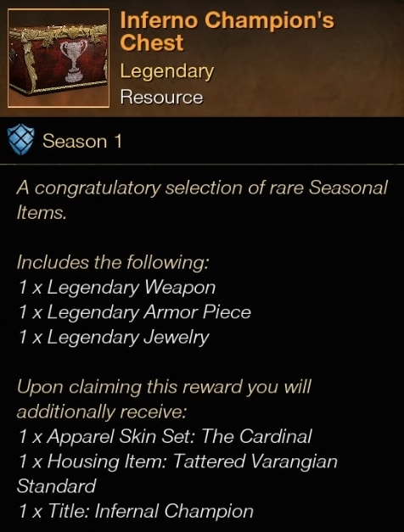Select the Inferno Champion's Chest title
This screenshot has width=404, height=532.
click(227, 31)
